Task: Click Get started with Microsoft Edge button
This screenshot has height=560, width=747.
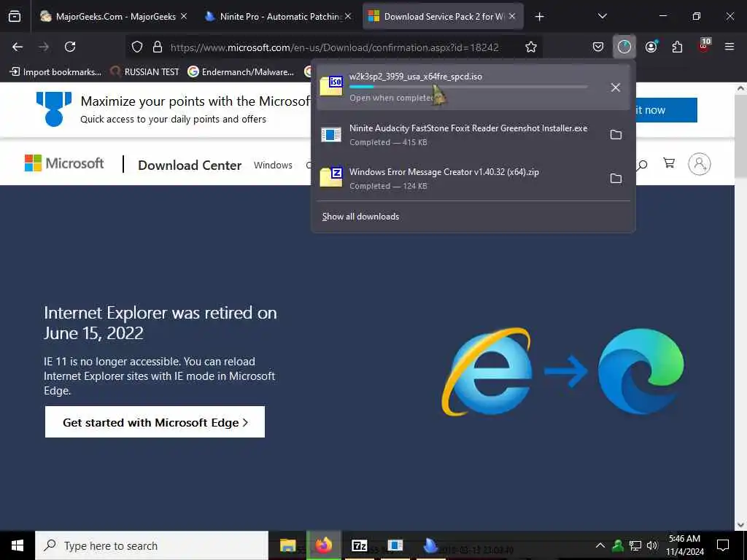Action: (x=155, y=422)
